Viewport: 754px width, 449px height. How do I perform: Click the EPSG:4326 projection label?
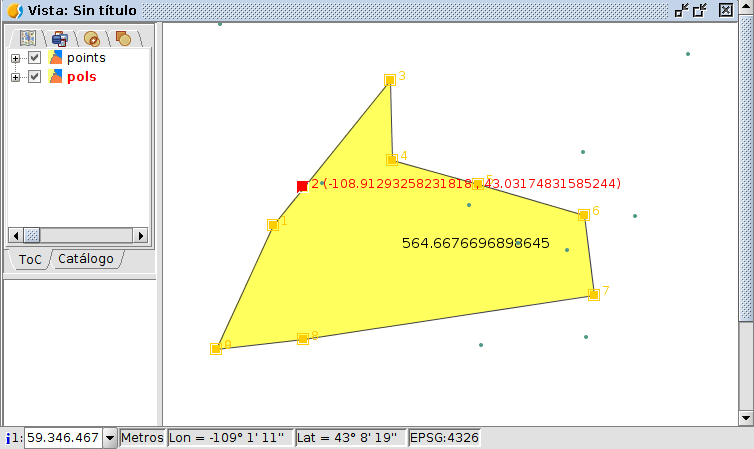444,438
